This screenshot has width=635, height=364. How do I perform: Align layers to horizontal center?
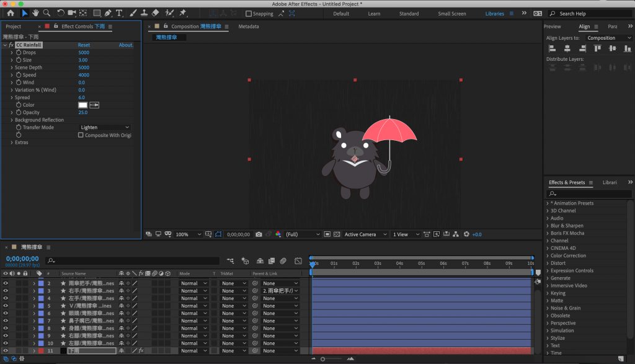click(x=567, y=48)
